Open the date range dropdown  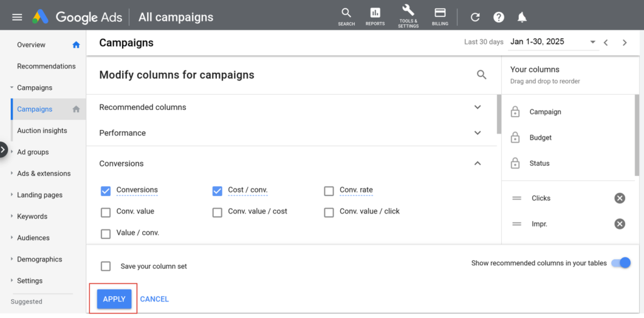pyautogui.click(x=592, y=42)
